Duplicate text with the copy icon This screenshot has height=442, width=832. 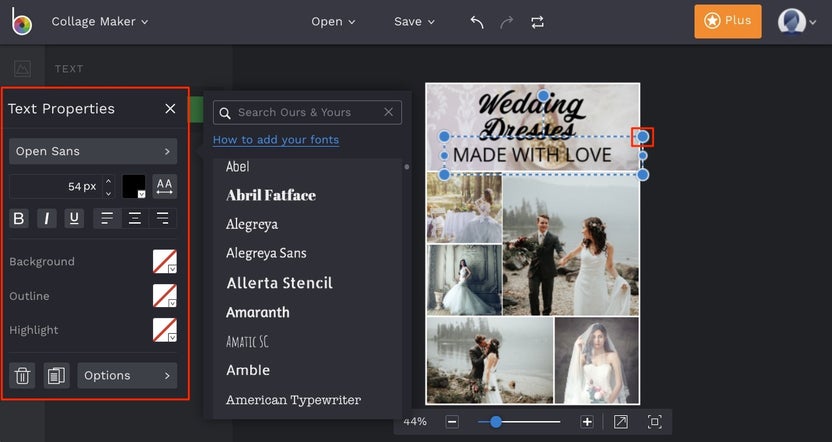point(56,375)
